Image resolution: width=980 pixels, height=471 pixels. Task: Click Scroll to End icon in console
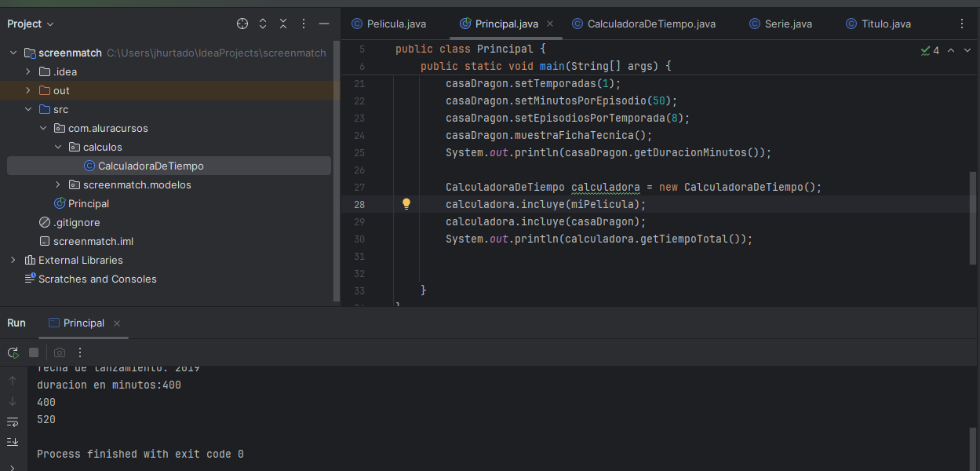(13, 441)
